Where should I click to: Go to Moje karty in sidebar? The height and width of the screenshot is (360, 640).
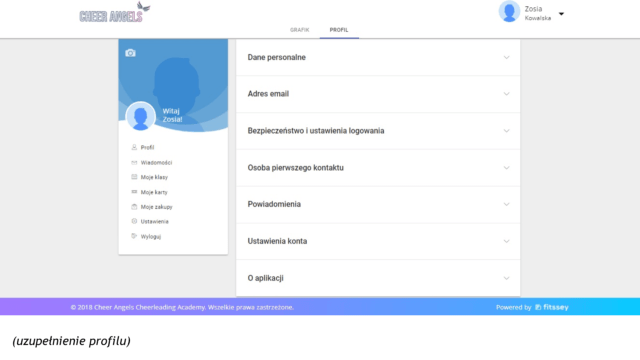(x=154, y=192)
